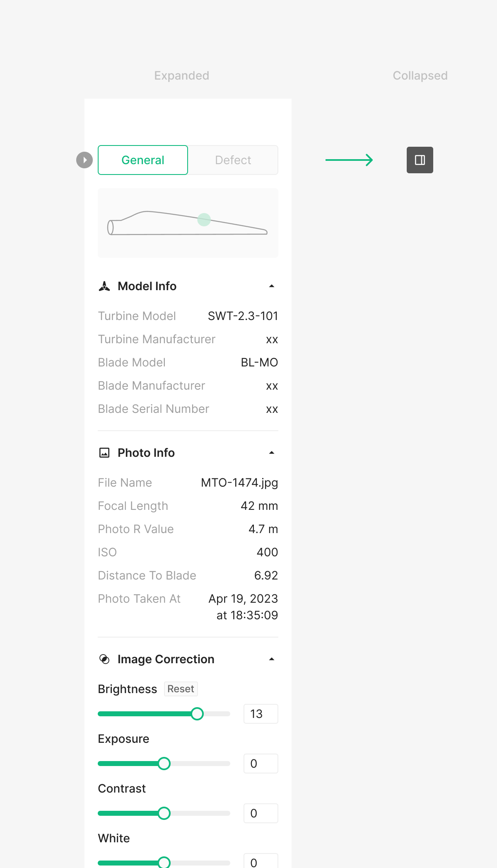Switch to the Defect tab
Viewport: 497px width, 868px height.
(x=233, y=160)
